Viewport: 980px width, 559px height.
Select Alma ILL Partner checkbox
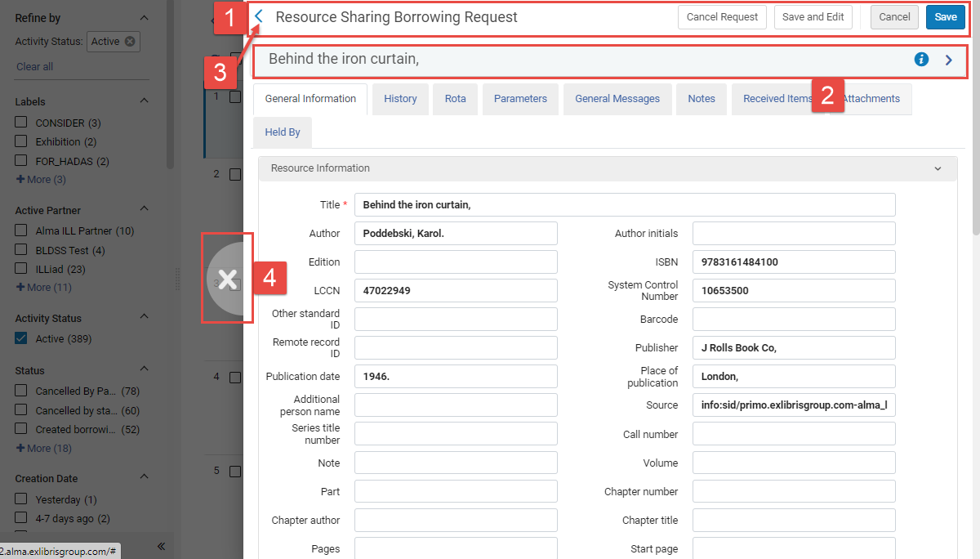21,231
